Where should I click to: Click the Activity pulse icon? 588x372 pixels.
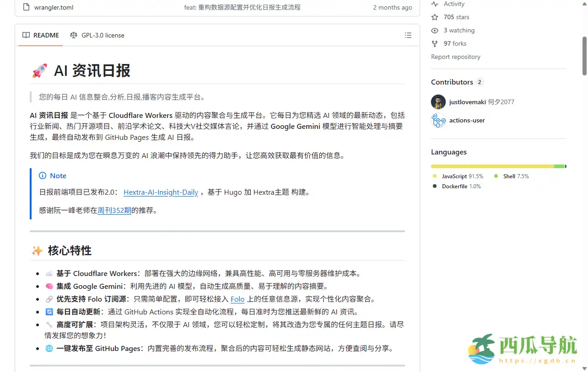pyautogui.click(x=435, y=4)
